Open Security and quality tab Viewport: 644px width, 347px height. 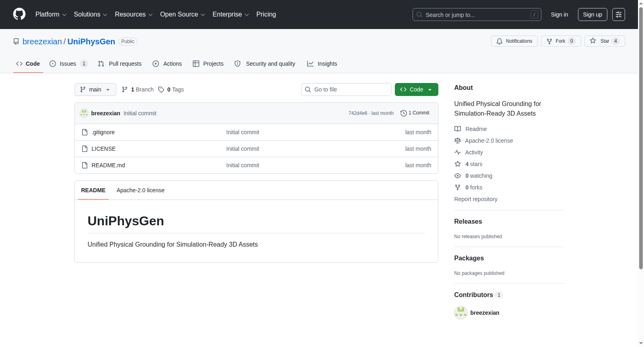tap(265, 64)
